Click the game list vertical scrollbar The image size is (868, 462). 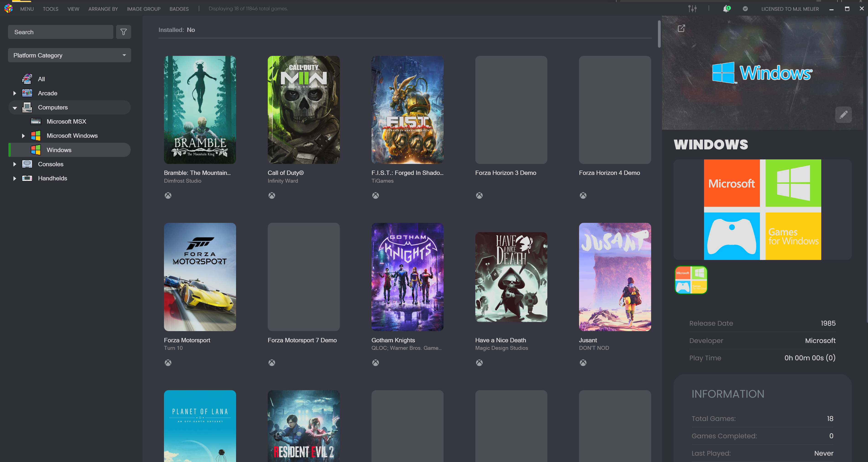click(659, 34)
